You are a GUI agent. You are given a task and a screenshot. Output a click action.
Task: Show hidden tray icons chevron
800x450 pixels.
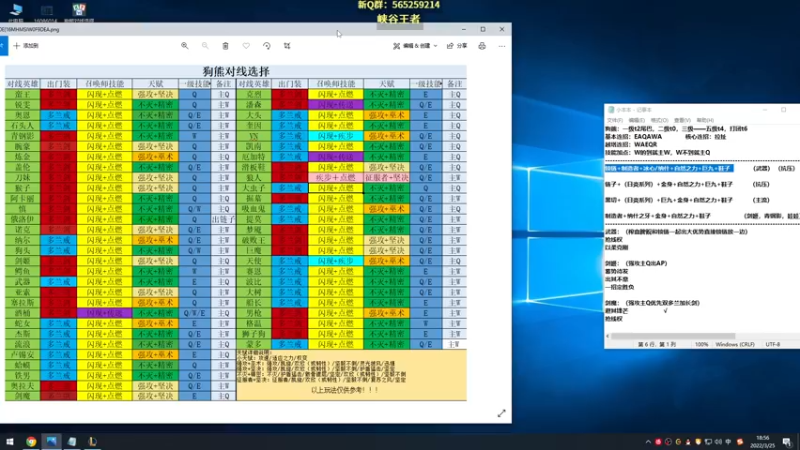tap(648, 442)
